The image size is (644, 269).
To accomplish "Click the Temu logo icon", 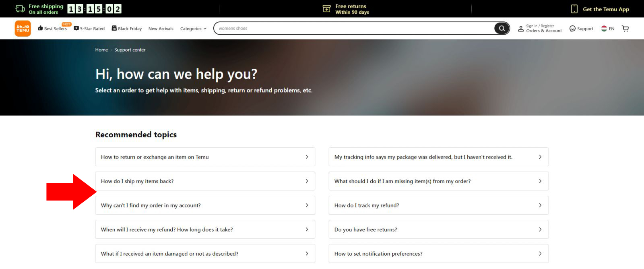I will point(23,29).
